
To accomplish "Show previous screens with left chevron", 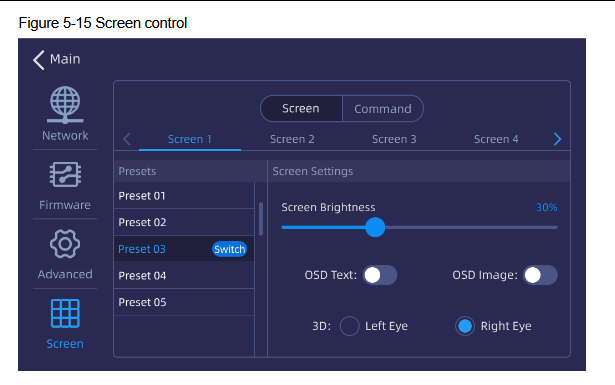I will (x=127, y=139).
